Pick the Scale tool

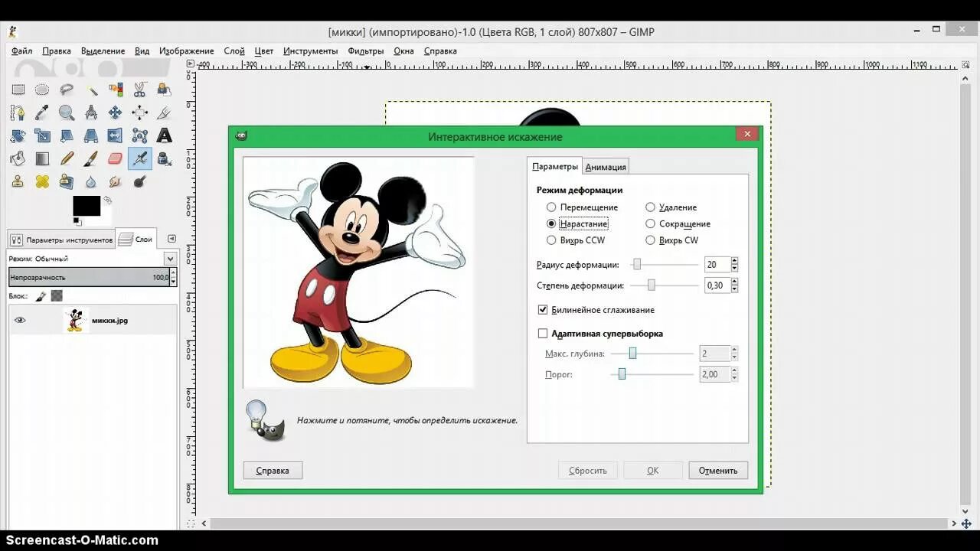coord(42,136)
